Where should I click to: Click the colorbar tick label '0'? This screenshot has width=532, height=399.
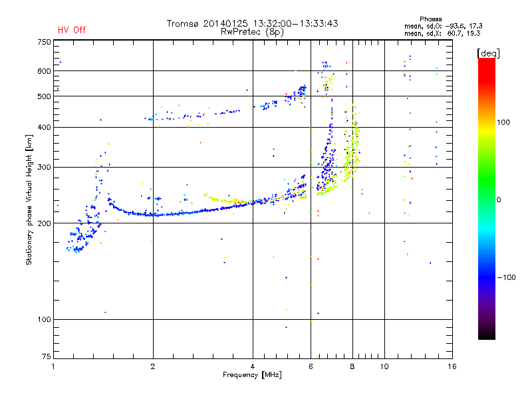click(499, 200)
